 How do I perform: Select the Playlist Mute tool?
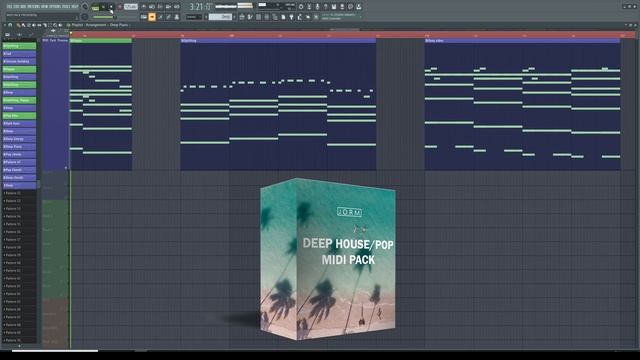click(x=34, y=25)
